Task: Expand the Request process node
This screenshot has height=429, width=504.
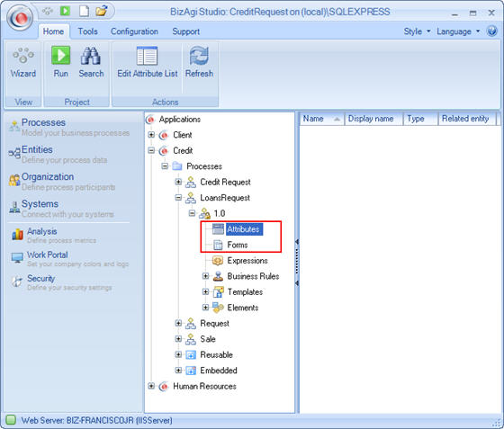Action: (178, 324)
